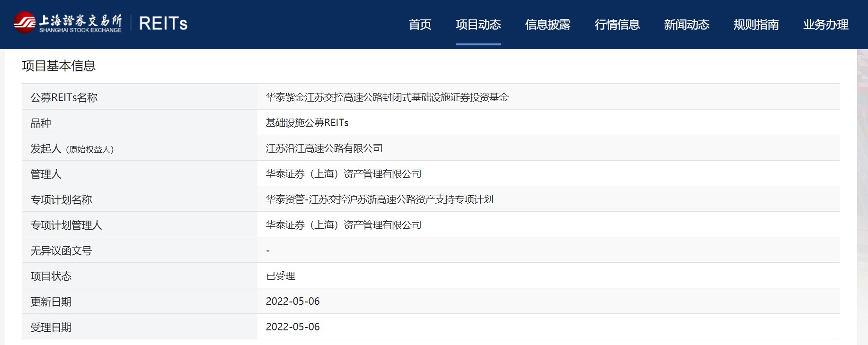Open the 信息披露 menu item

[x=548, y=25]
